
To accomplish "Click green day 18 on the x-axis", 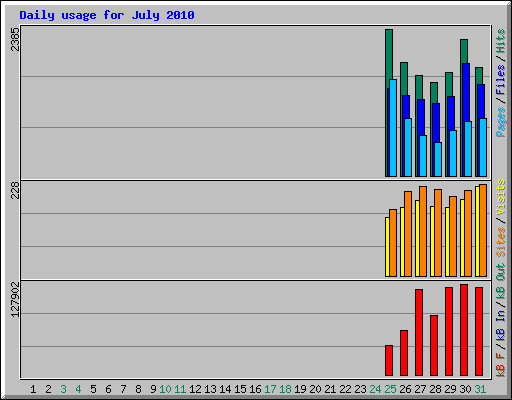I will pyautogui.click(x=285, y=389).
